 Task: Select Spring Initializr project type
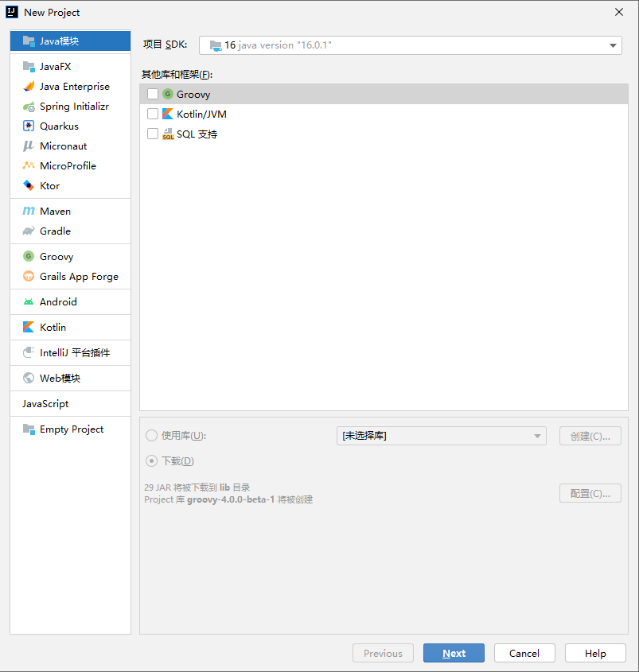pos(70,107)
